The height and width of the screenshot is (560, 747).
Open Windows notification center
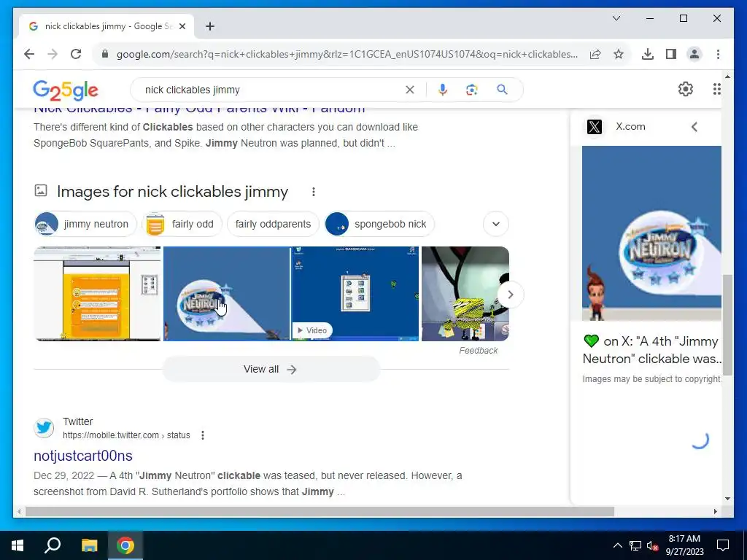click(x=723, y=545)
